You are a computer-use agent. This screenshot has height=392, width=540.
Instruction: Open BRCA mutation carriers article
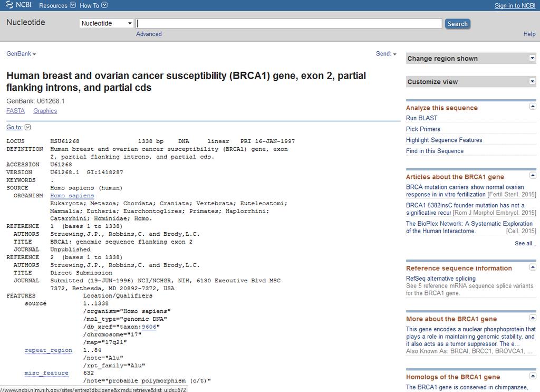click(x=465, y=191)
